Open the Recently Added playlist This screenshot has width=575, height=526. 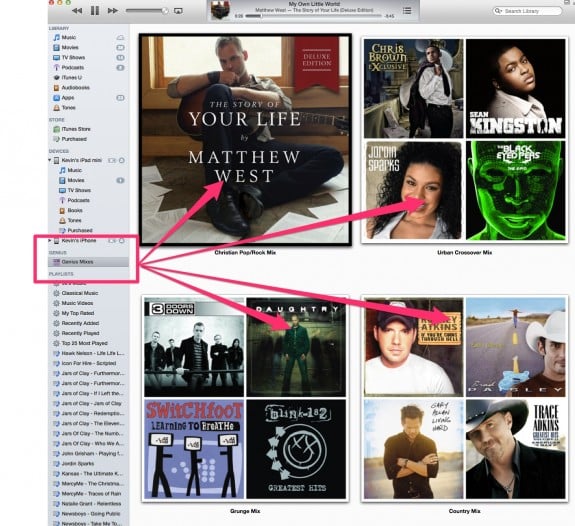[80, 323]
